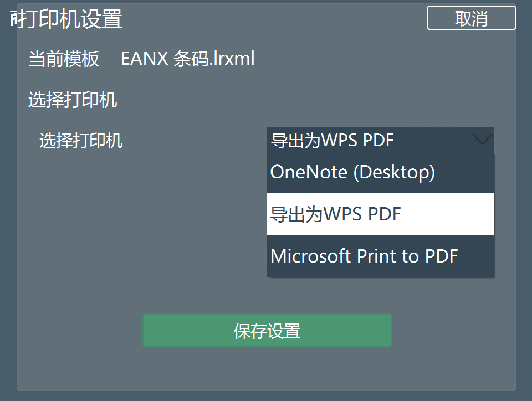Click the indented 选择打印机 row label
This screenshot has height=401, width=532.
tap(81, 141)
